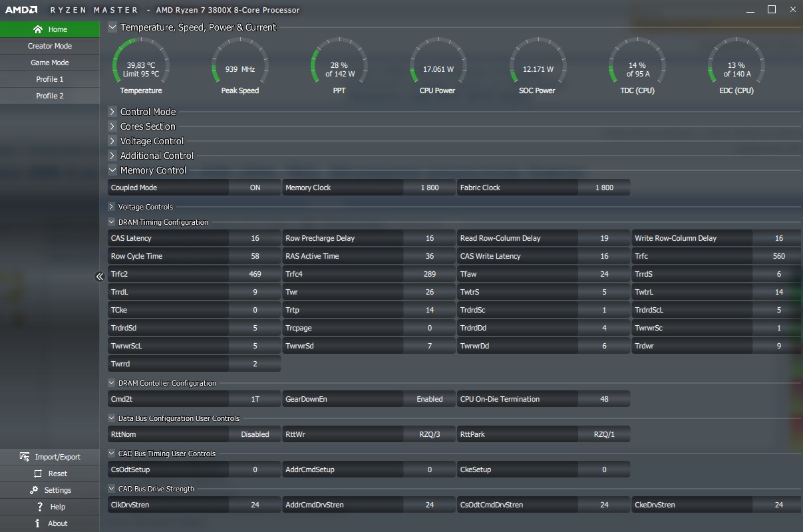Click the CkeSetup row
This screenshot has width=803, height=532.
544,469
